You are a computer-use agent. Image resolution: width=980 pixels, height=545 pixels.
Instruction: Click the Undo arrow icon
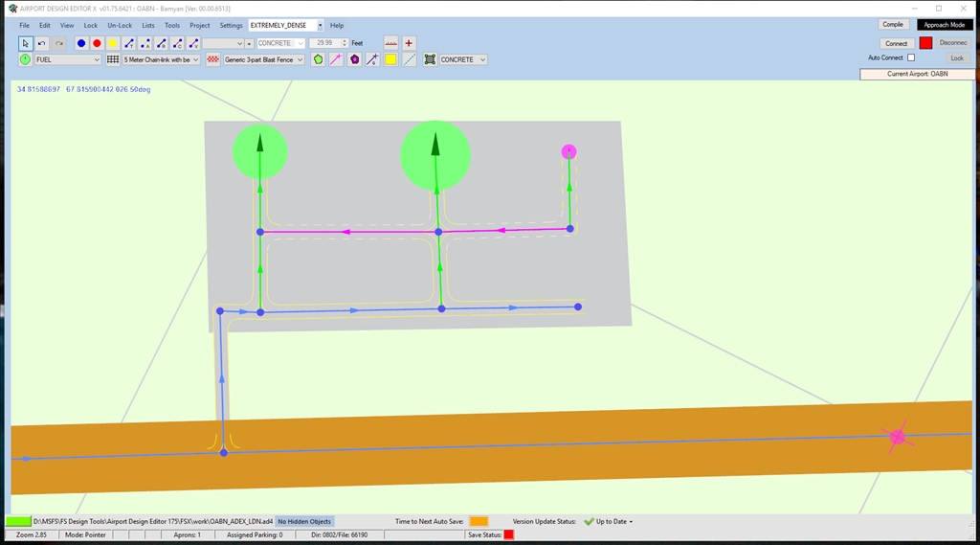(x=42, y=43)
